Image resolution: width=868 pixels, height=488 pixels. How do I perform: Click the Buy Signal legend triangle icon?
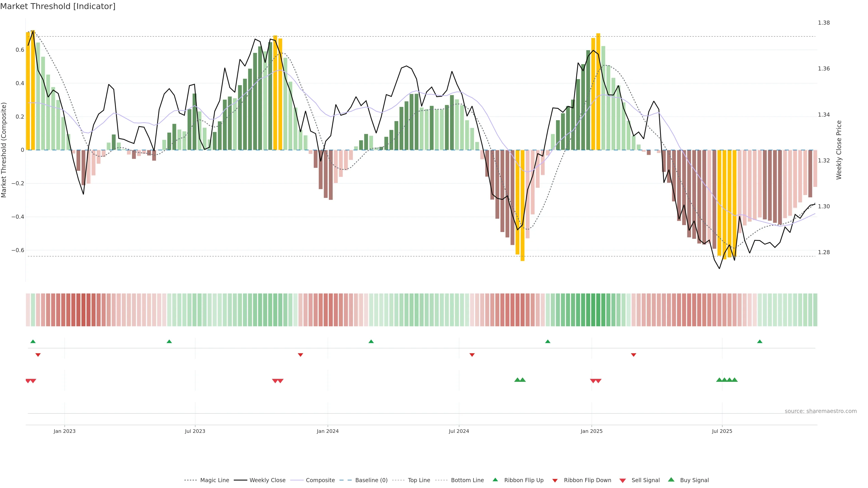(x=671, y=480)
